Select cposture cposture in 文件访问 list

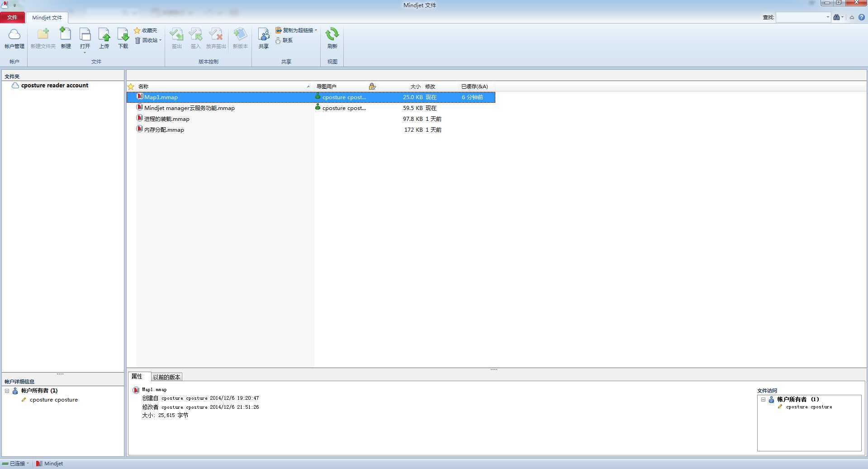(809, 407)
